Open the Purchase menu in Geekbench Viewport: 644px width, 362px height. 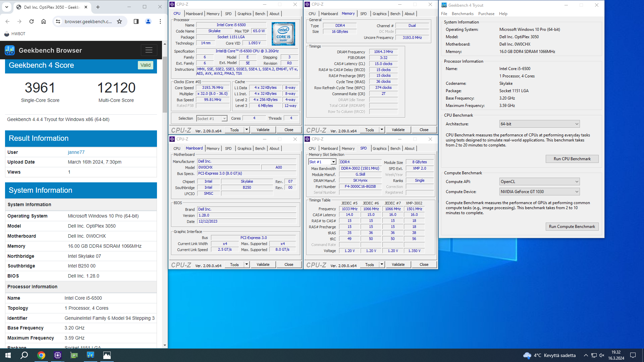[x=486, y=14]
